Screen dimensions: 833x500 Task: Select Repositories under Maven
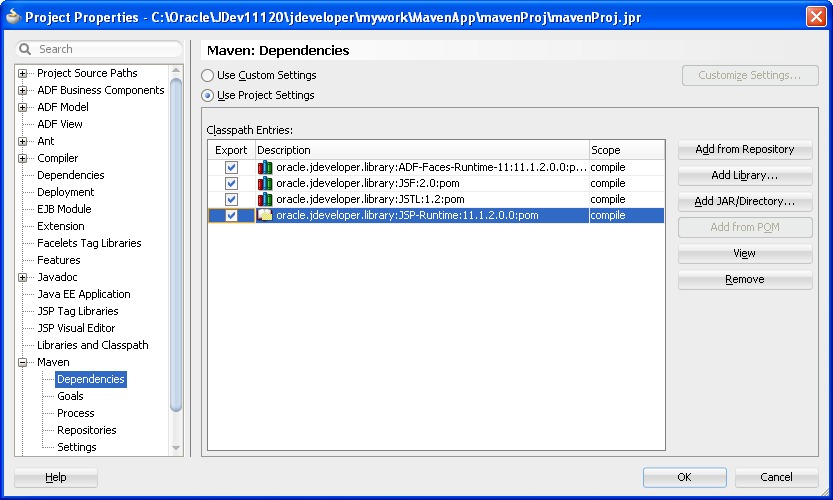[87, 430]
